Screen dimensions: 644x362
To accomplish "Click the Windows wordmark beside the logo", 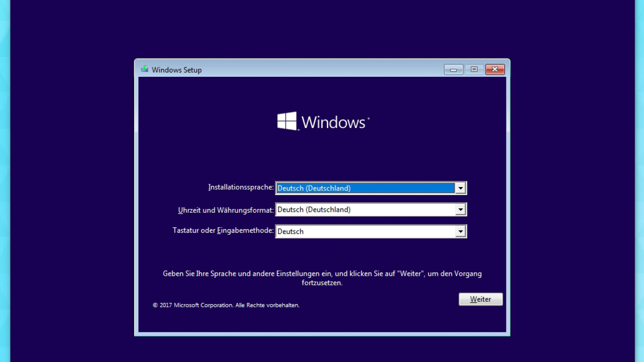I will coord(333,122).
